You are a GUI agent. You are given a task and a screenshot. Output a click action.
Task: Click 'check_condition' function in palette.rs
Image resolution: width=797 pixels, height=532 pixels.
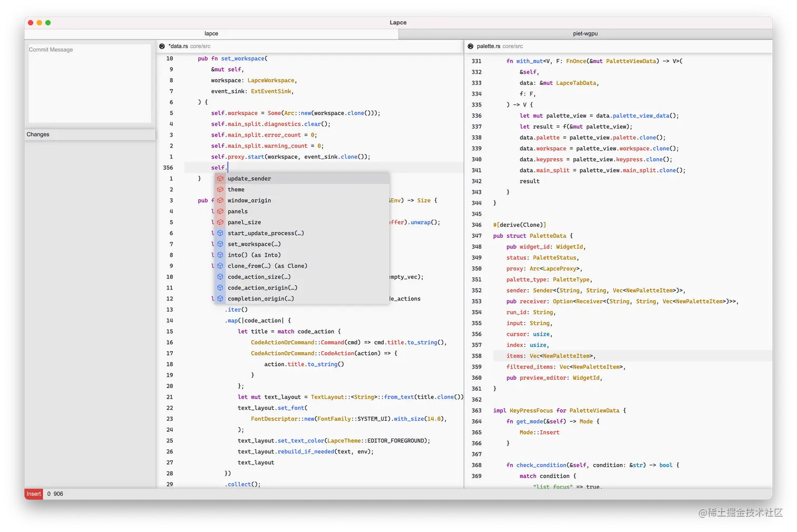(x=541, y=466)
